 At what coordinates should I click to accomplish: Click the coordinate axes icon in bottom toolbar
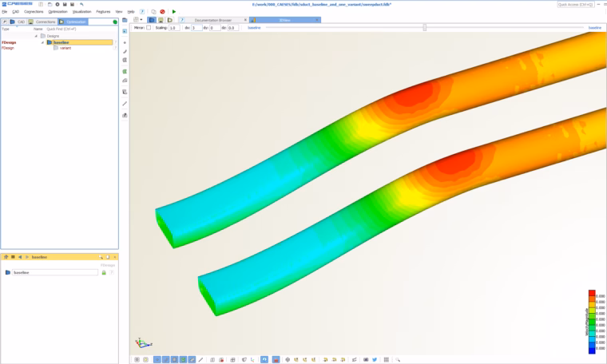[x=252, y=360]
